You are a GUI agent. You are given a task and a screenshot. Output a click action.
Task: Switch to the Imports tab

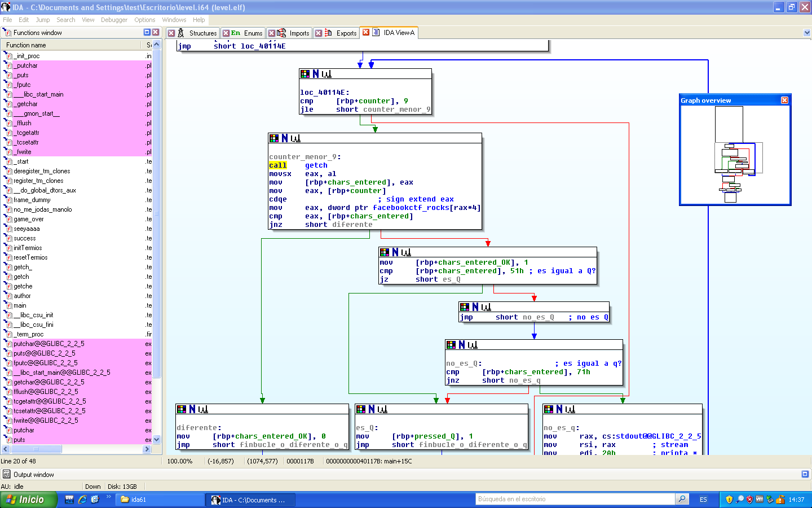pos(299,33)
